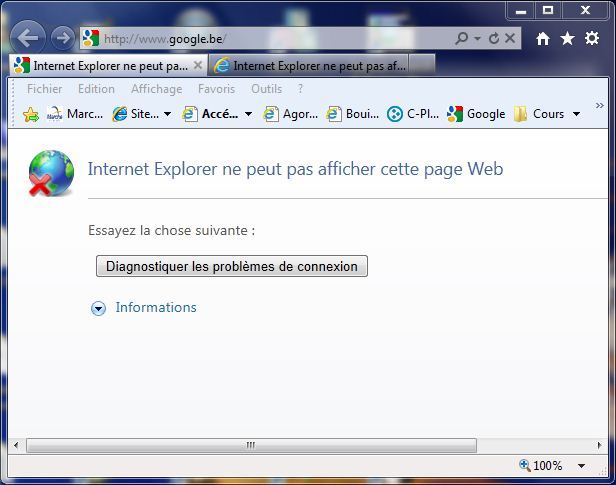
Task: Open the 'C-Pl...' bookmark
Action: click(x=413, y=114)
